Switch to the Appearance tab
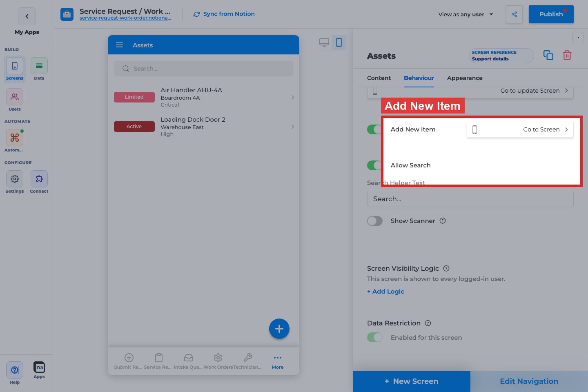The height and width of the screenshot is (392, 588). click(x=465, y=78)
